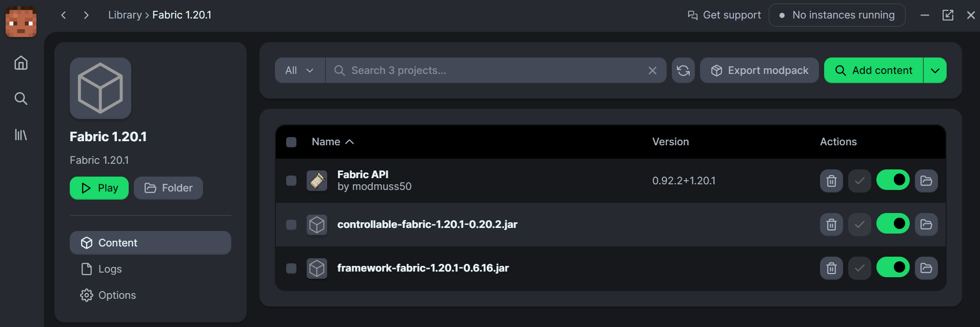The width and height of the screenshot is (980, 327).
Task: Check the Fabric API row checkbox
Action: coord(291,181)
